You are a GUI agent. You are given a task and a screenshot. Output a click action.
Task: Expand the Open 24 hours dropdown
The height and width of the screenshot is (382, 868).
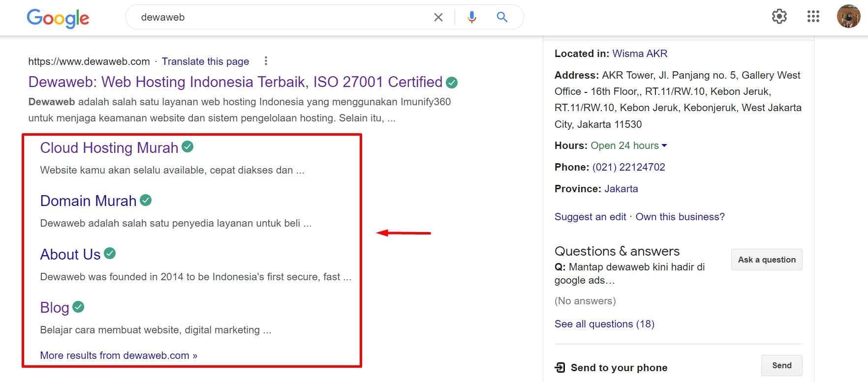tap(664, 146)
